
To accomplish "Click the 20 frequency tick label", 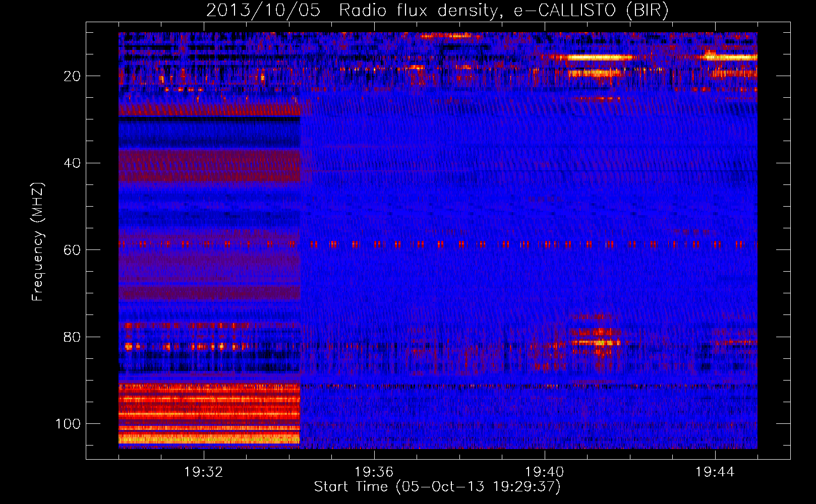I will 73,76.
